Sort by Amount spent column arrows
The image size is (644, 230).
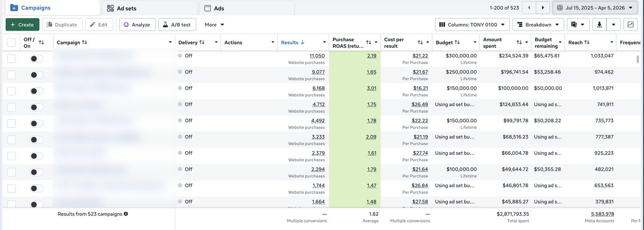(x=519, y=42)
